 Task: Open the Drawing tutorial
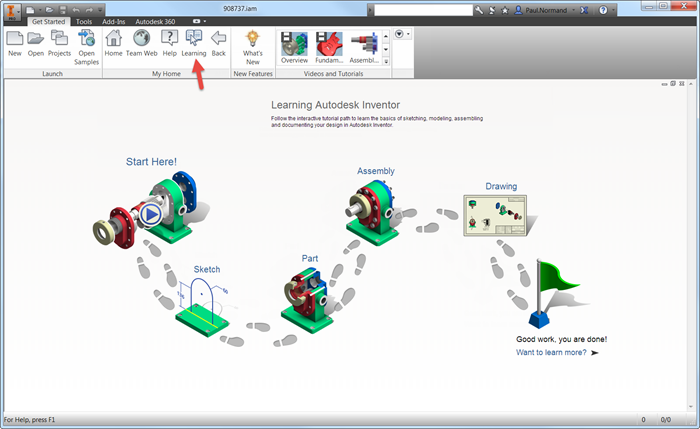pos(501,186)
